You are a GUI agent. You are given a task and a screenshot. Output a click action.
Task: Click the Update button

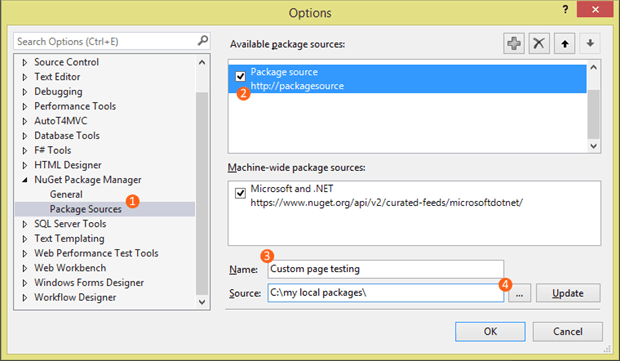(x=568, y=293)
